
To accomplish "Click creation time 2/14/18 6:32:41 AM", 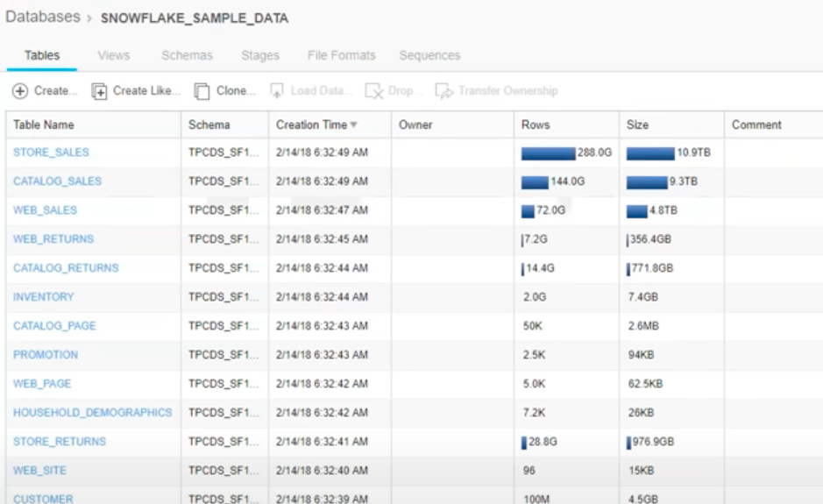I will pyautogui.click(x=322, y=441).
